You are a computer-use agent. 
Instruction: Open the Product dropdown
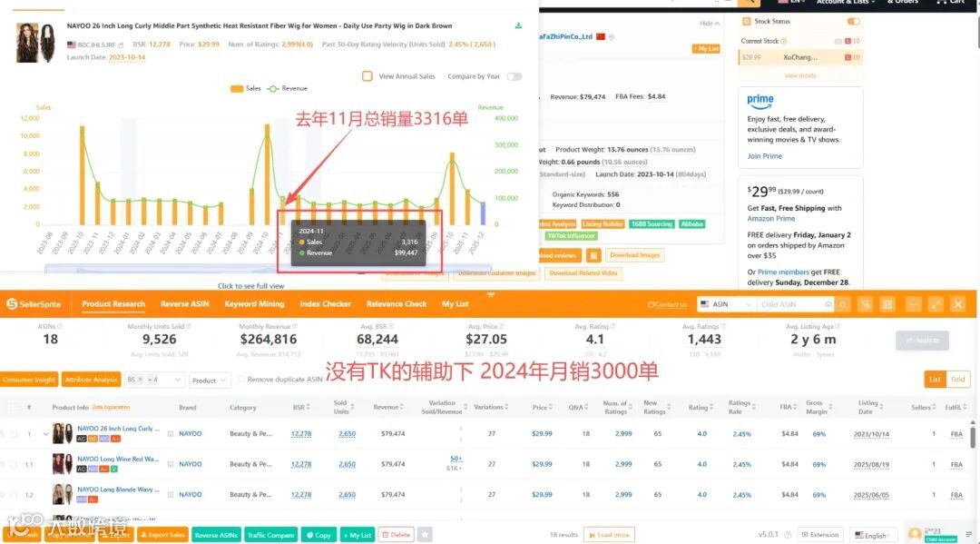(x=210, y=381)
